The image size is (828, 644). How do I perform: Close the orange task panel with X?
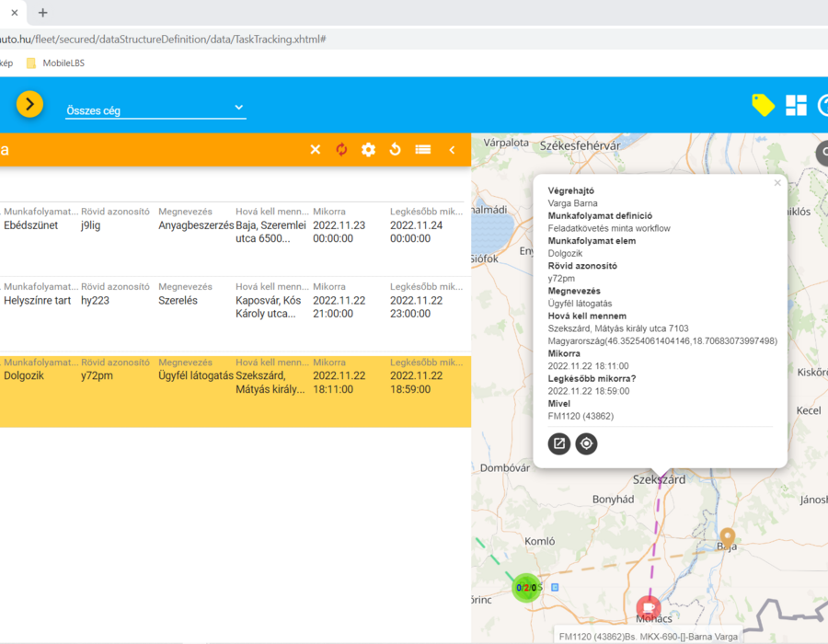[316, 149]
